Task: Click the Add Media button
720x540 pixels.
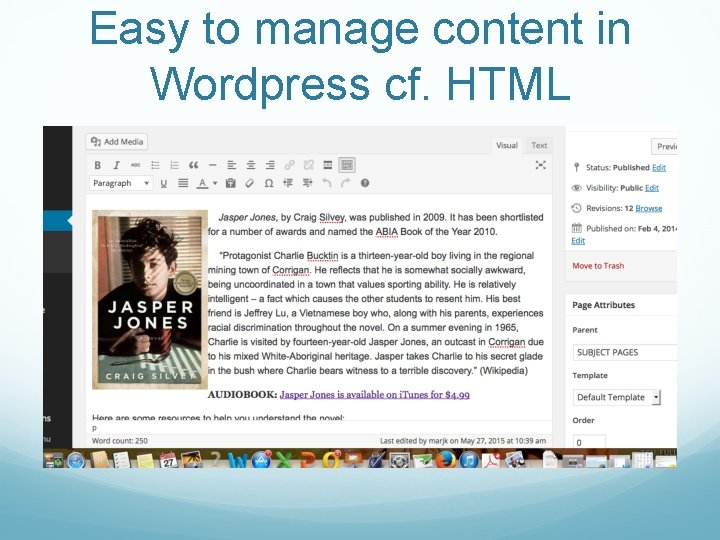Action: click(x=117, y=142)
